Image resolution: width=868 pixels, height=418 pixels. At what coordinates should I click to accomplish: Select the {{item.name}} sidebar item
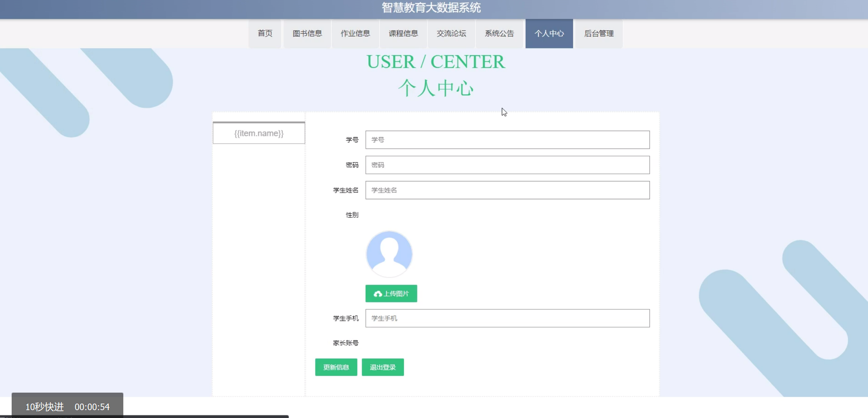click(259, 133)
